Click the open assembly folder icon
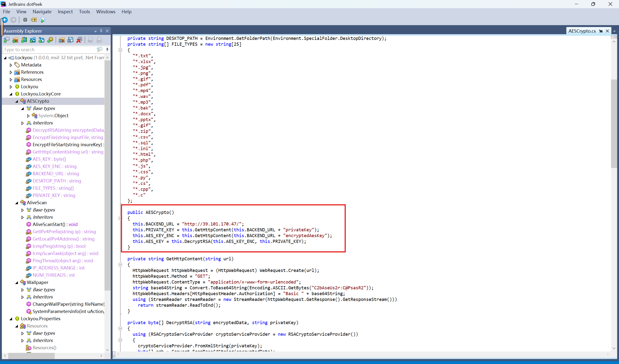The image size is (619, 364). tap(15, 40)
